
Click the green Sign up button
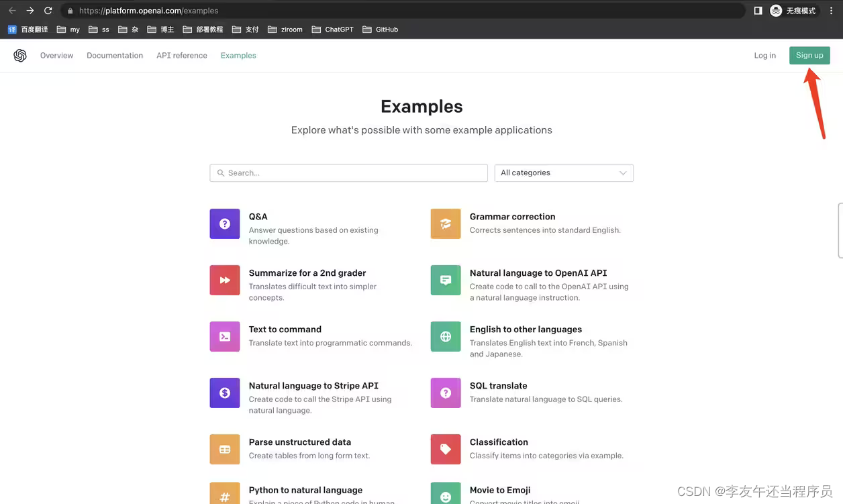click(x=809, y=56)
